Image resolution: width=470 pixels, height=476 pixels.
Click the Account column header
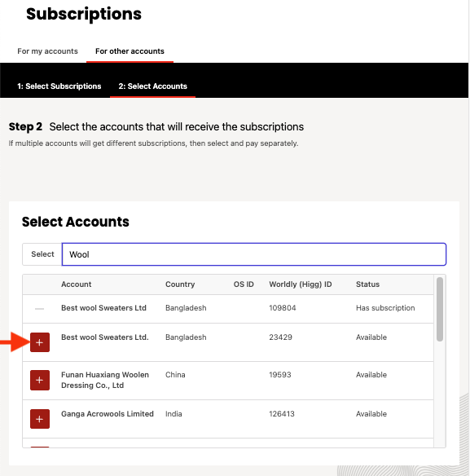(x=76, y=284)
